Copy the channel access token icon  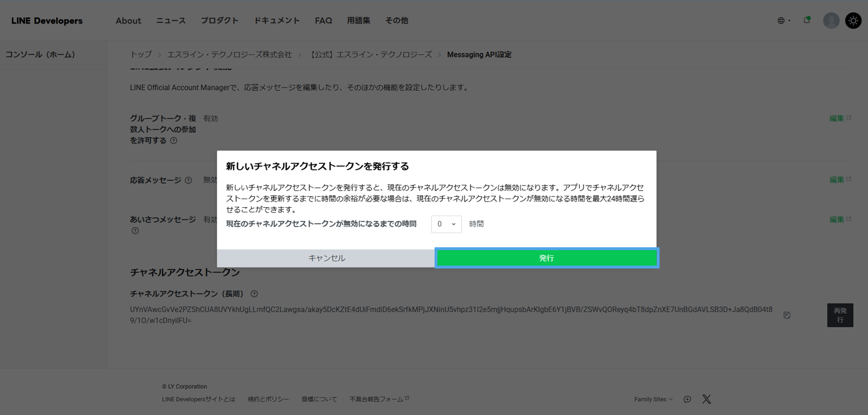coord(787,315)
